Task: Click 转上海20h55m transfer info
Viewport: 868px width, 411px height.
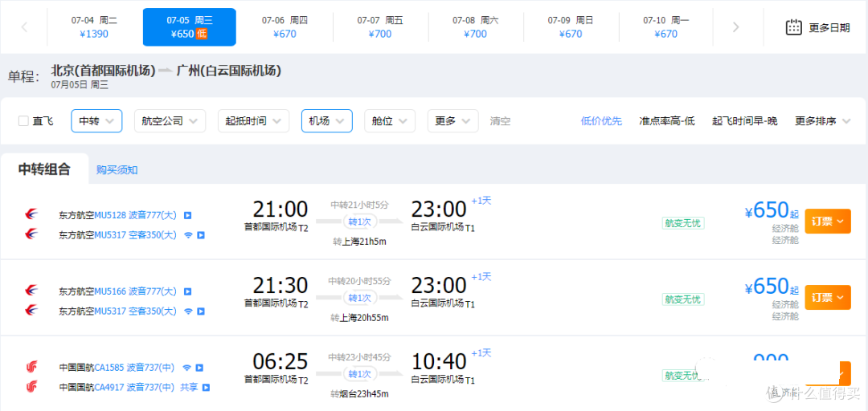Action: (x=359, y=318)
